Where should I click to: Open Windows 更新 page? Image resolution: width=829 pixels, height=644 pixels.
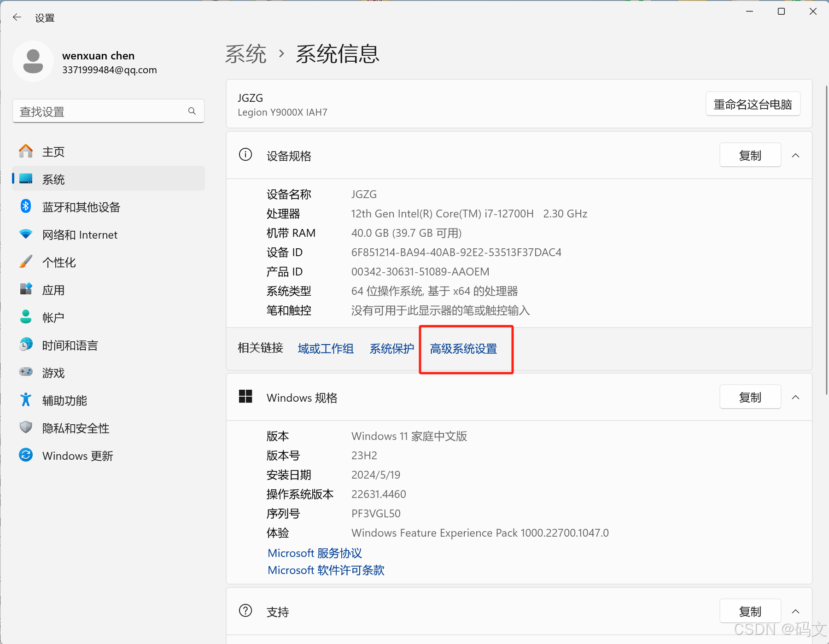pos(108,456)
